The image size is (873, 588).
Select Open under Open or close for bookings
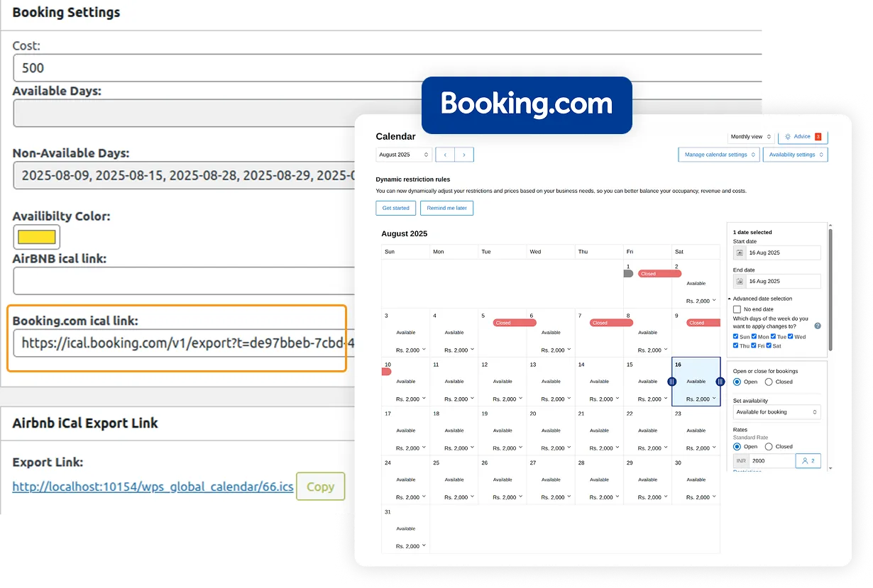point(737,382)
